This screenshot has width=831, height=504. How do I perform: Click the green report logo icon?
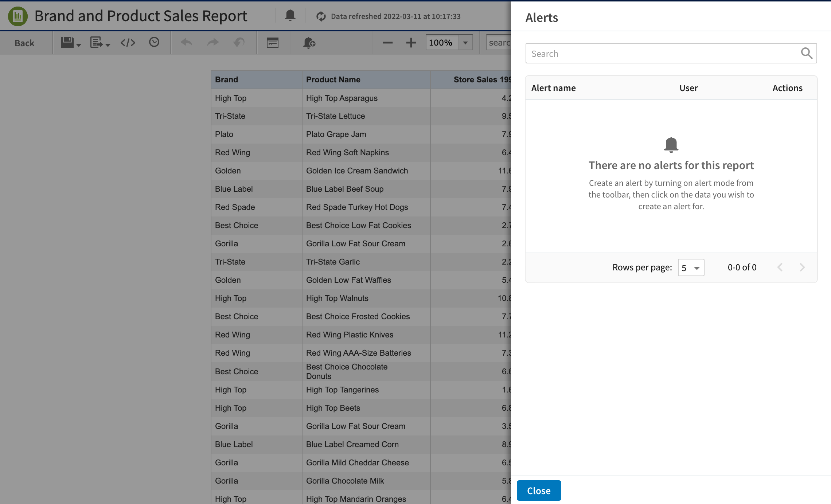17,16
